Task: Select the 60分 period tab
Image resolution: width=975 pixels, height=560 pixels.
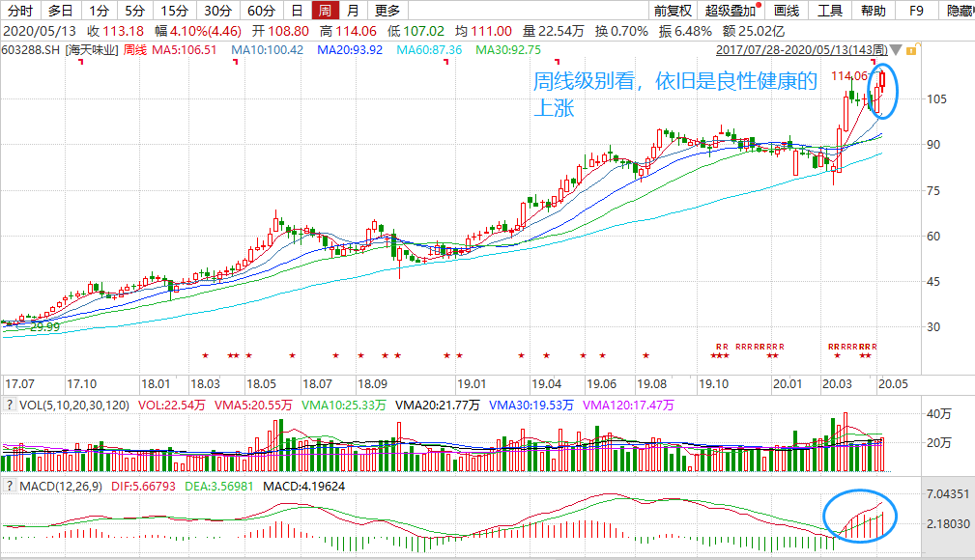Action: [260, 12]
